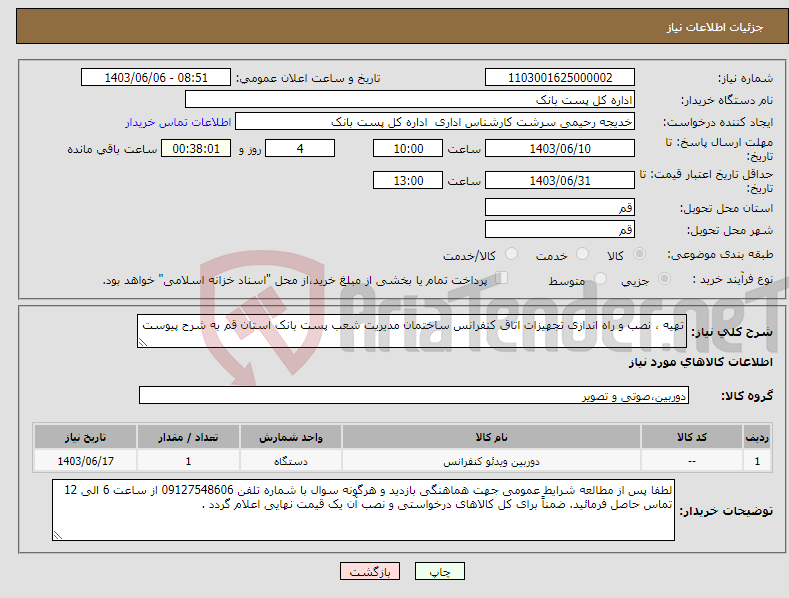Click the ردیف column header

pyautogui.click(x=757, y=437)
